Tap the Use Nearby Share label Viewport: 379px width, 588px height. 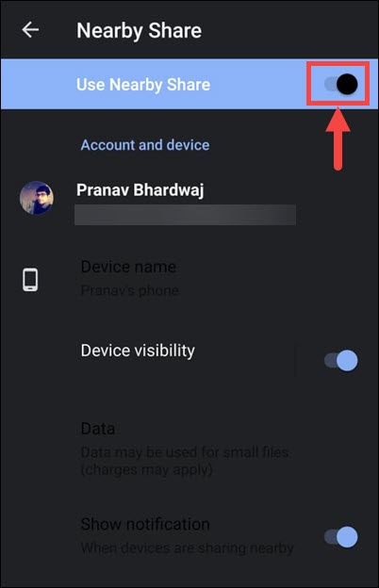pyautogui.click(x=143, y=85)
